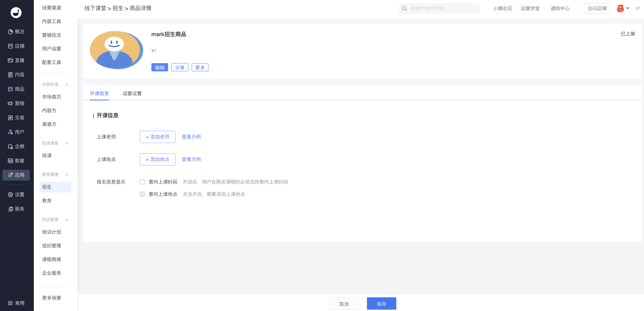This screenshot has height=311, width=644.
Task: Open 查看示例 link beside 上课地点
Action: 191,159
